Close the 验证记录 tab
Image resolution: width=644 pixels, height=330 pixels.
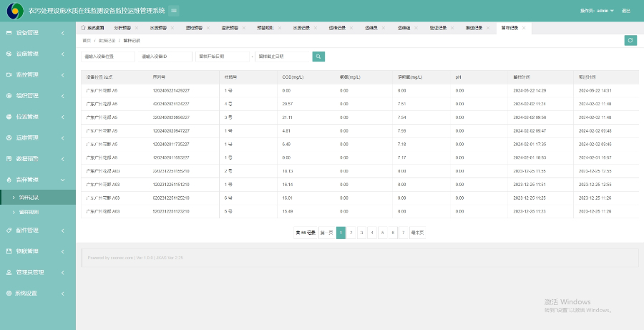pos(452,28)
